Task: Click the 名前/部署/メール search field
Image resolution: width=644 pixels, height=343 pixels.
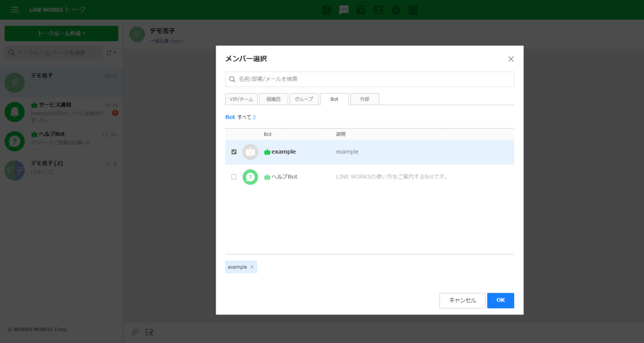Action: [x=369, y=79]
